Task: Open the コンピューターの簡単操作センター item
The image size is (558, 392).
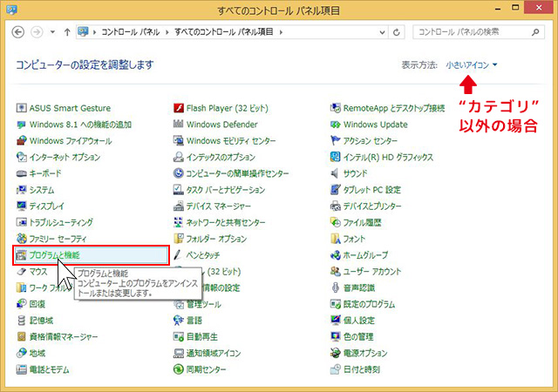Action: pos(237,173)
